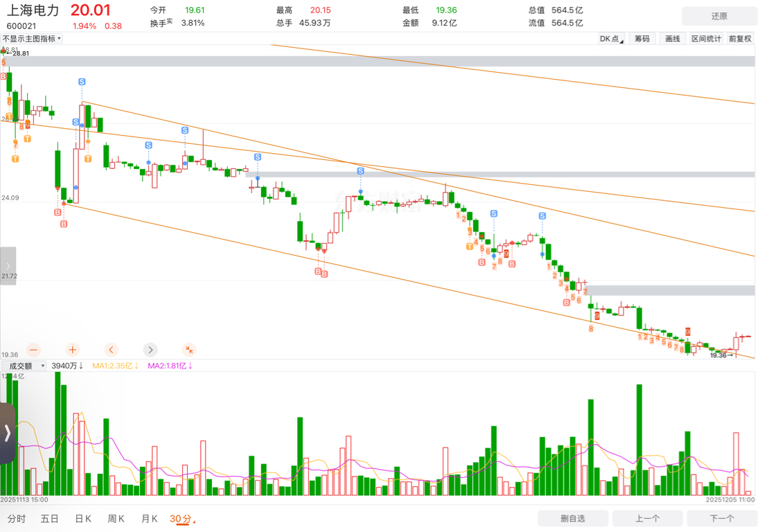Open the floating sidebar chevron handle
This screenshot has width=762, height=532.
8,433
